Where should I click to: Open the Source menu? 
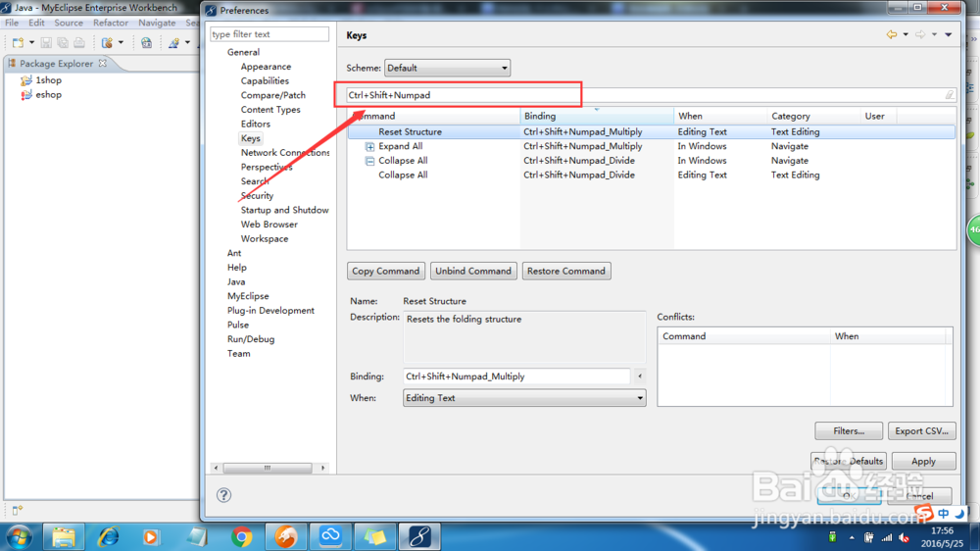69,23
